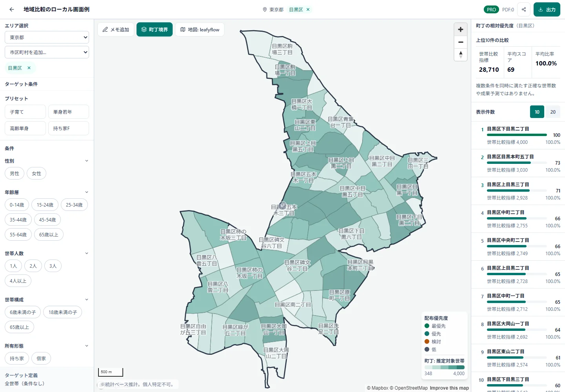Viewport: 565px width, 392px height.
Task: Show 10 results in ranking
Action: pos(537,112)
